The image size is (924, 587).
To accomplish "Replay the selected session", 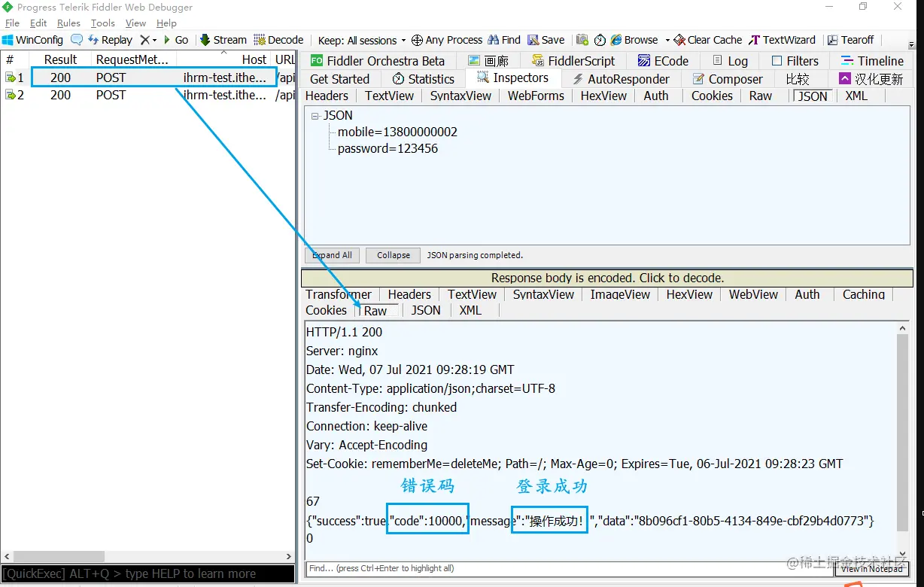I will [110, 40].
